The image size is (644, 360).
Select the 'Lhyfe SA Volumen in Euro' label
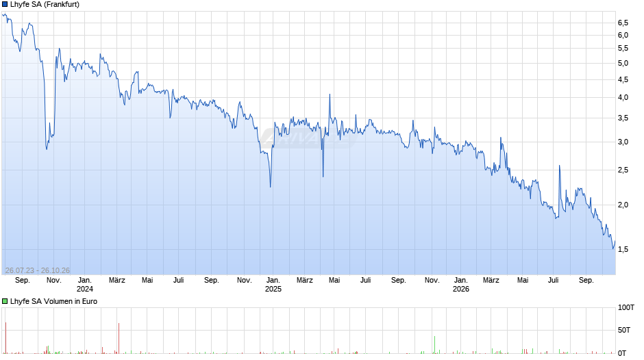(54, 301)
